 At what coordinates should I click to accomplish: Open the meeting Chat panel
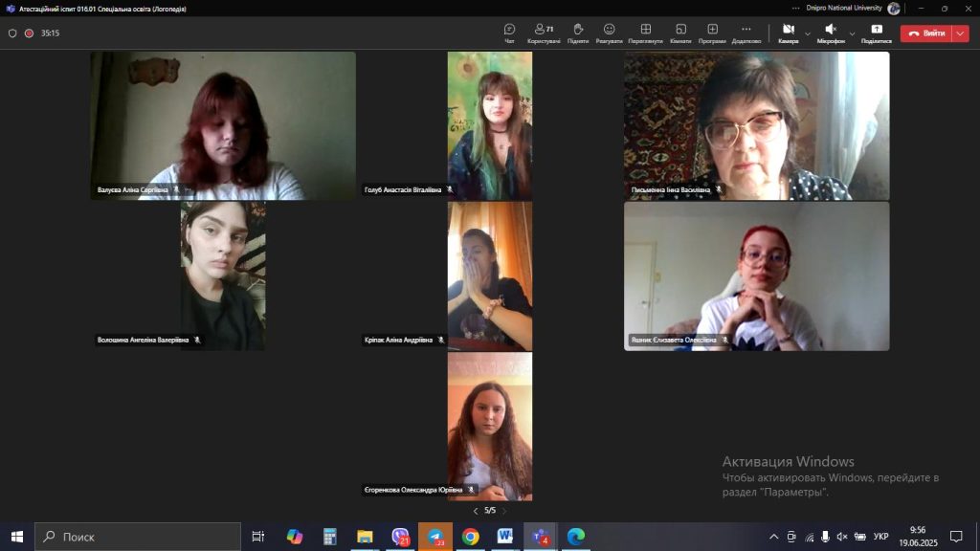point(509,33)
